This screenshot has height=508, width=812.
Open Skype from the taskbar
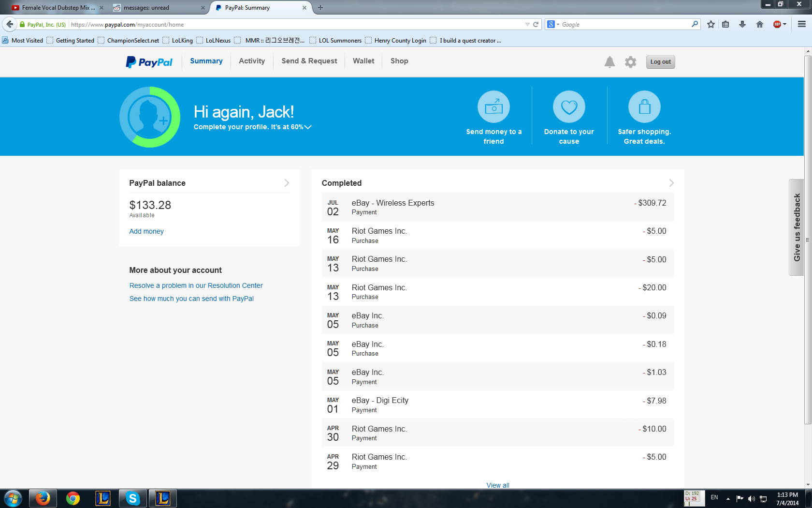point(133,498)
